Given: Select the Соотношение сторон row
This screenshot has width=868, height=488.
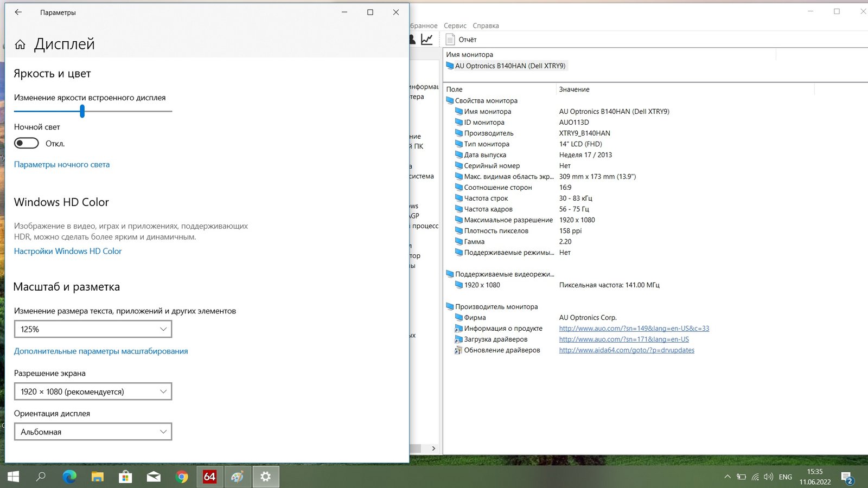Looking at the screenshot, I should tap(493, 187).
